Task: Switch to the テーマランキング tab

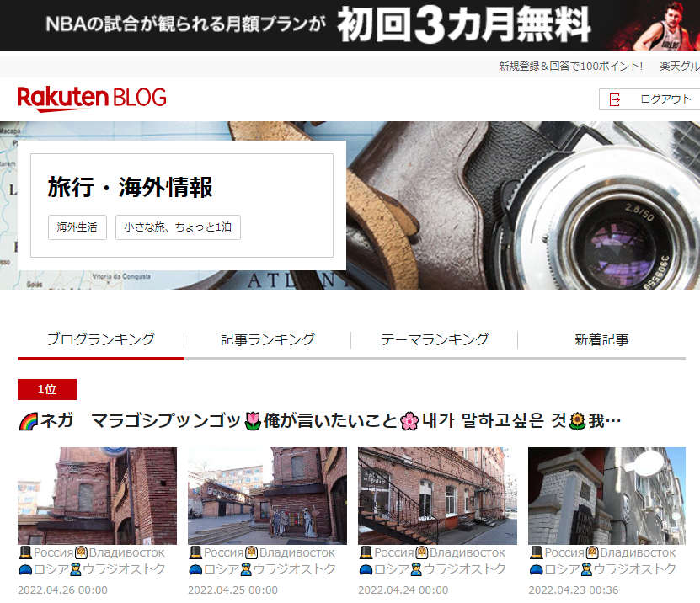Action: [435, 339]
